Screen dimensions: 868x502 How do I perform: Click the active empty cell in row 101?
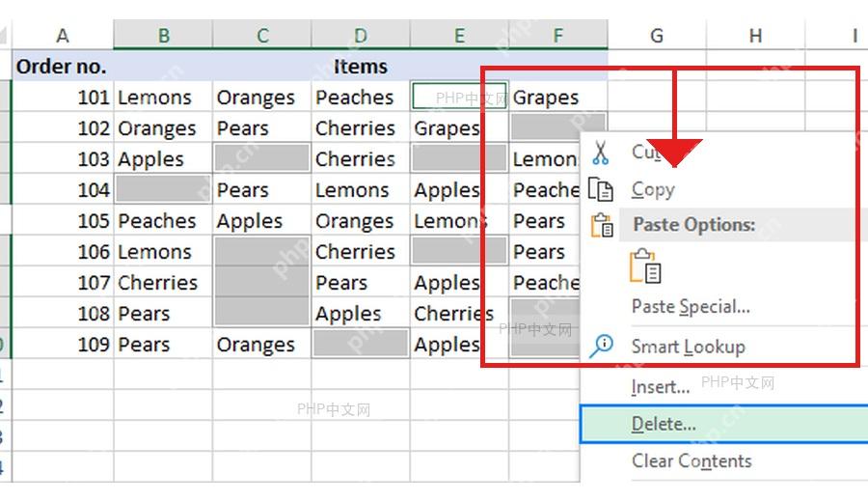pyautogui.click(x=459, y=97)
